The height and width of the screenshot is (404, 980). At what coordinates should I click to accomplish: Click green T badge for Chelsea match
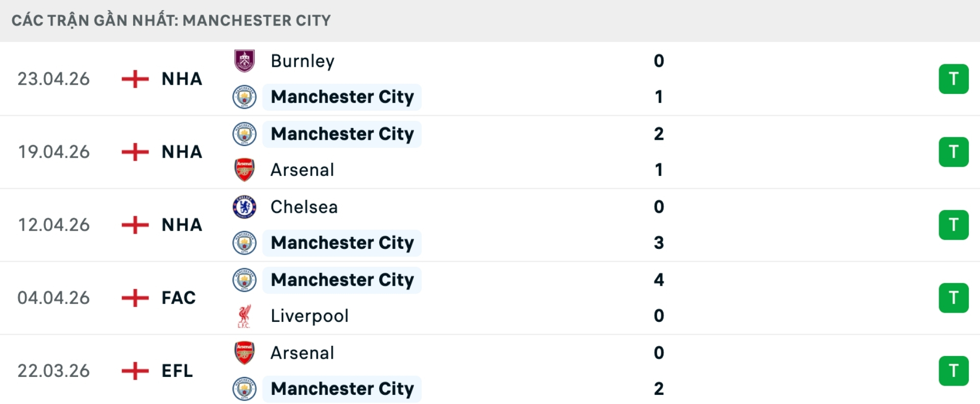pyautogui.click(x=953, y=225)
